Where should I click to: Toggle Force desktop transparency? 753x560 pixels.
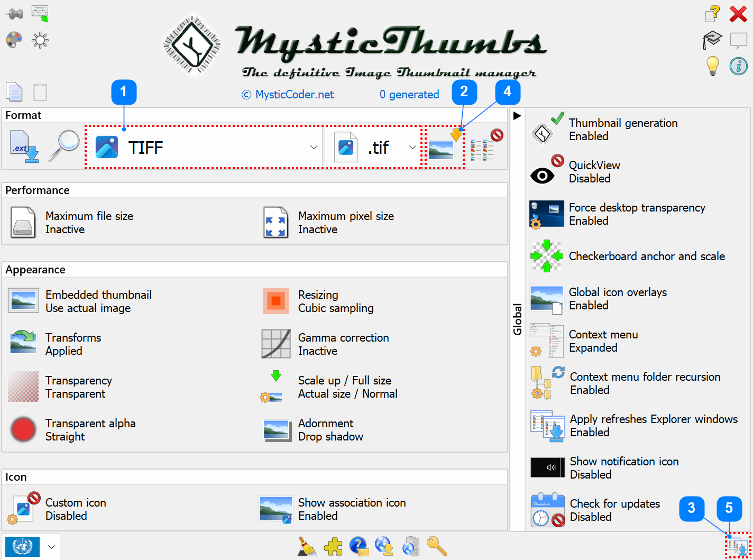pyautogui.click(x=618, y=214)
